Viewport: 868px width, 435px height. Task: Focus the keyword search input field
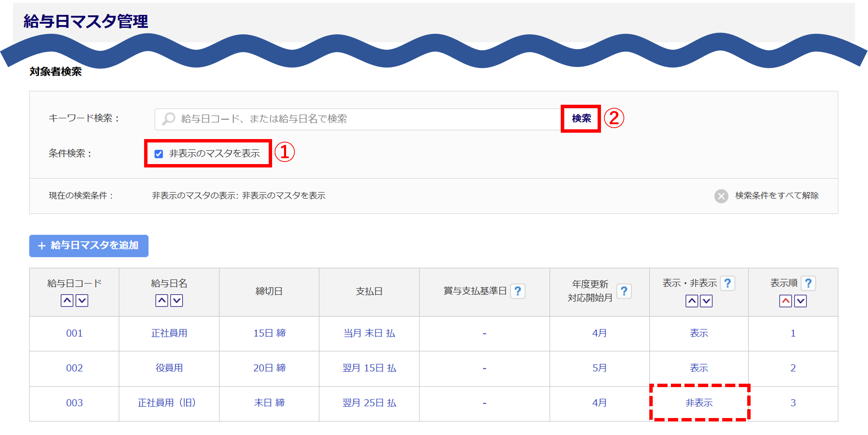pyautogui.click(x=360, y=119)
